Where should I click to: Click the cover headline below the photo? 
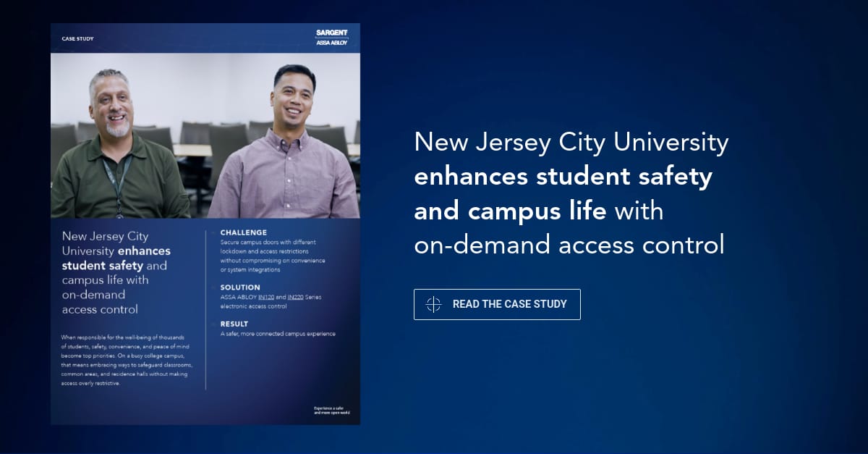tap(116, 272)
